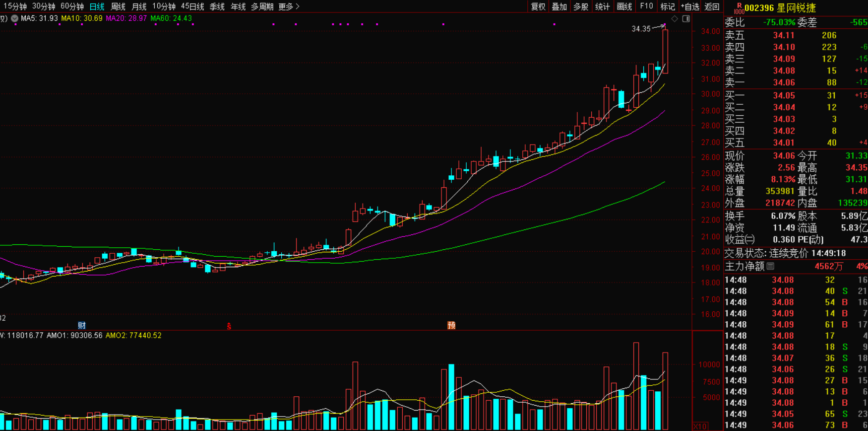Click 卖五 ask price 34.11

[784, 35]
